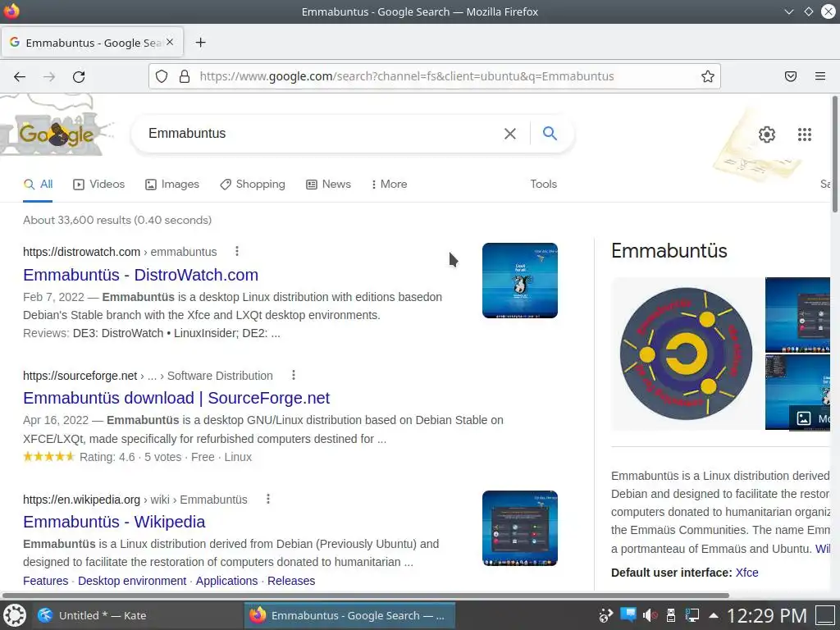
Task: Open more images in knowledge panel
Action: 810,418
